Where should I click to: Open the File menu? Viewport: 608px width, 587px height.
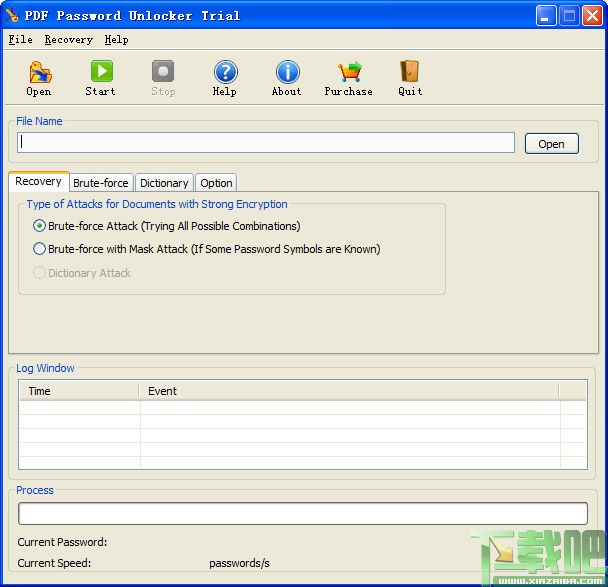pyautogui.click(x=20, y=40)
